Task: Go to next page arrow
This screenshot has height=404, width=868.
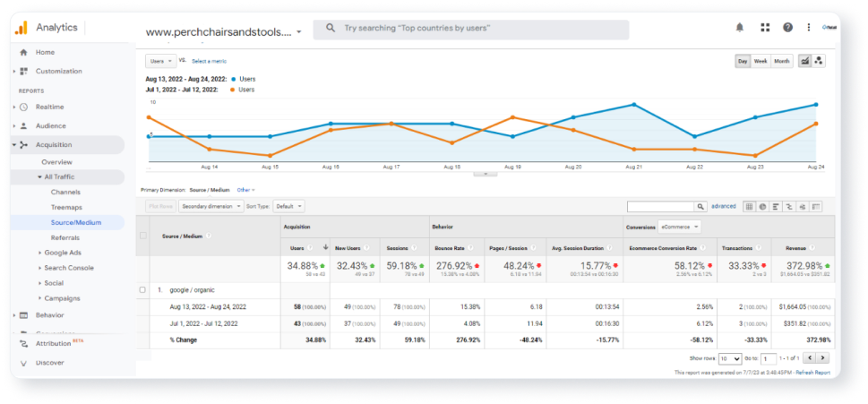Action: click(x=823, y=358)
